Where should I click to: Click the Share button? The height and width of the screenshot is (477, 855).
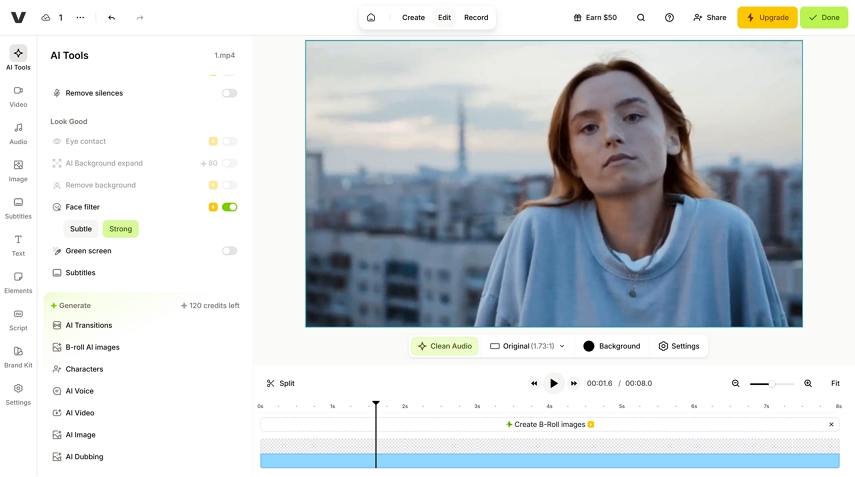[x=709, y=17]
